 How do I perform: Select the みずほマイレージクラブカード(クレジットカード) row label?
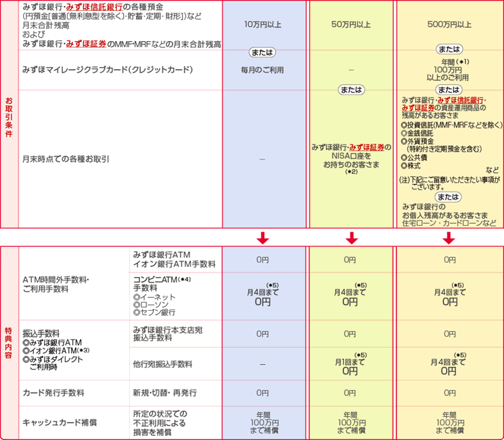click(x=107, y=70)
